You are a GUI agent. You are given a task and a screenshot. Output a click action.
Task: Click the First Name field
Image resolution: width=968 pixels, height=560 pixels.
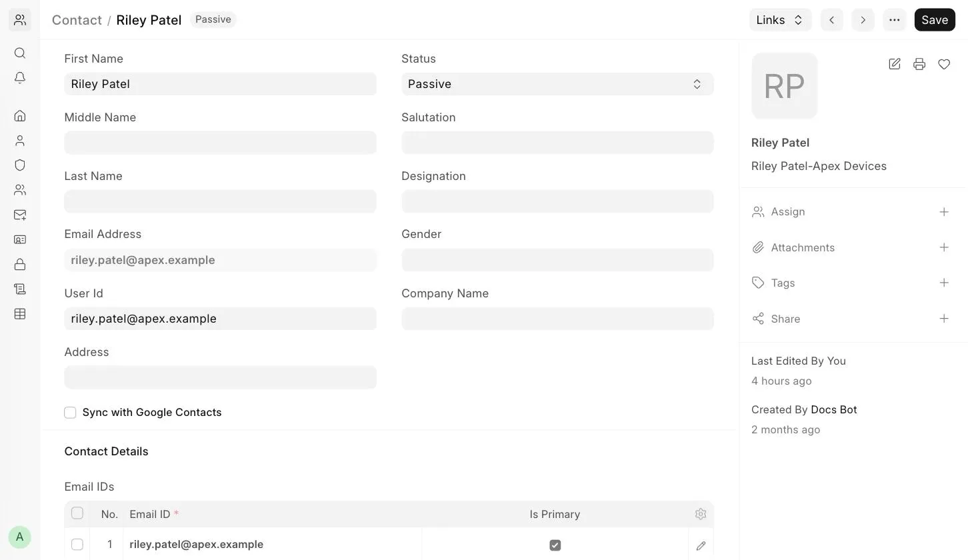click(220, 84)
